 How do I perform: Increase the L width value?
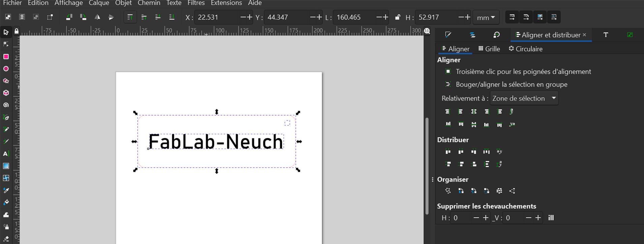coord(386,17)
